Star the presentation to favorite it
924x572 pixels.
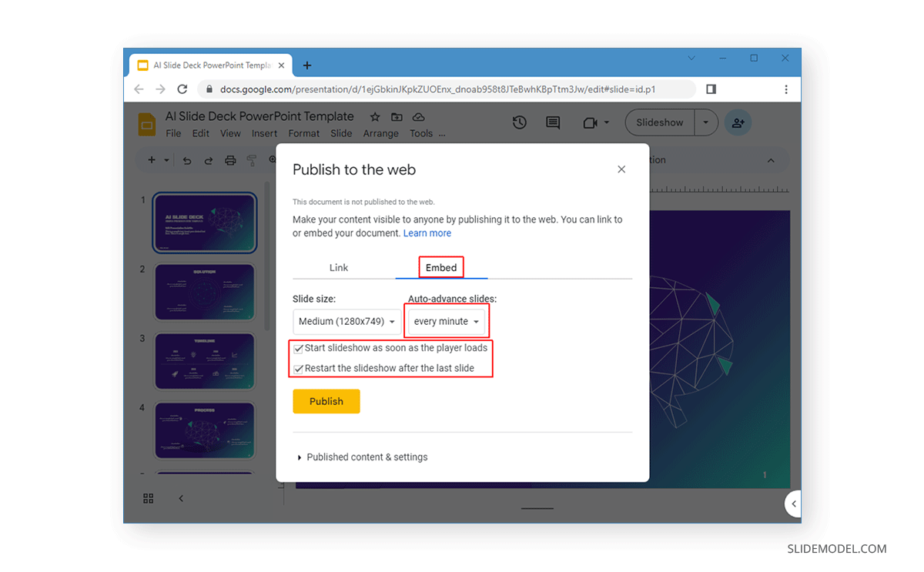pos(374,116)
